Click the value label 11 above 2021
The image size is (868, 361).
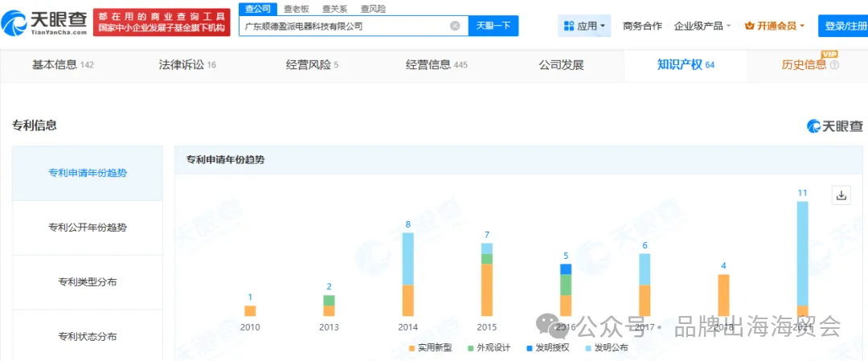[802, 193]
